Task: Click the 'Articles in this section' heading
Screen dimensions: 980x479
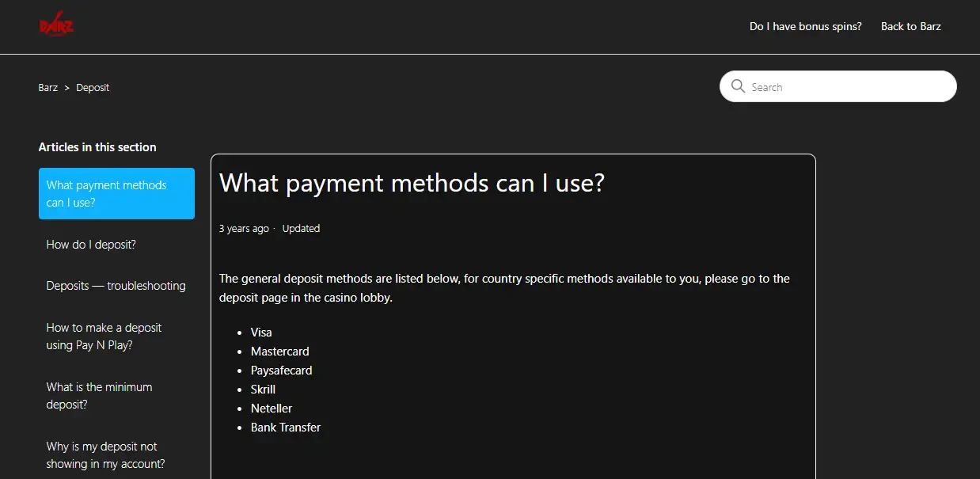Action: pyautogui.click(x=97, y=147)
